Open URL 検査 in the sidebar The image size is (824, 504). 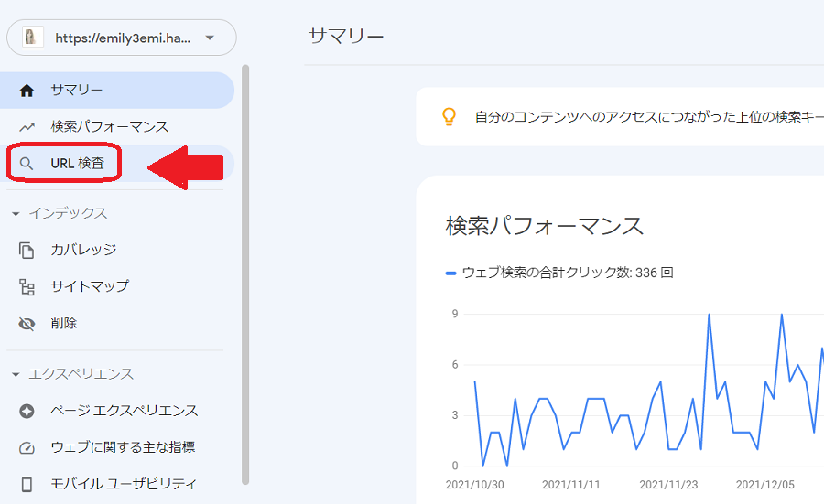(116, 164)
